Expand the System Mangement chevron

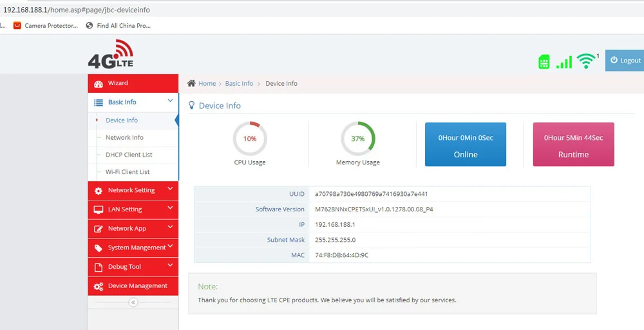click(170, 246)
